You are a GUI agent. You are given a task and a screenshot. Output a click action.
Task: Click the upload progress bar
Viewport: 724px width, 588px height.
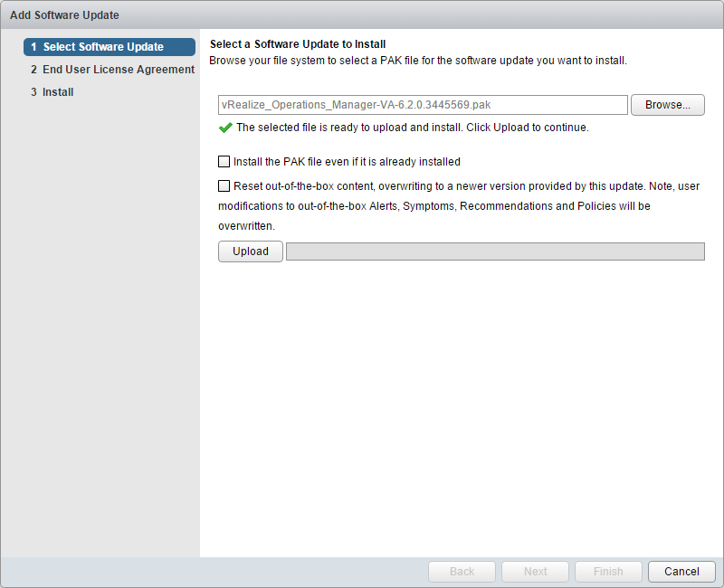click(495, 251)
